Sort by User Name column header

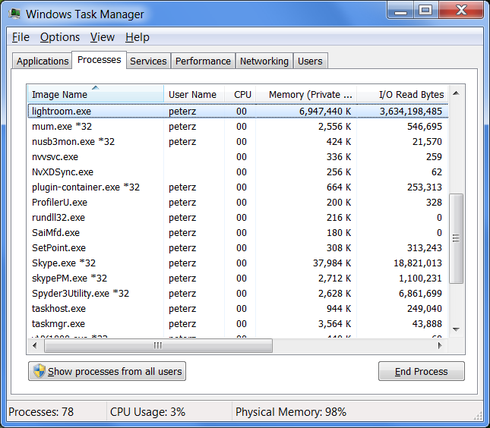pyautogui.click(x=194, y=94)
